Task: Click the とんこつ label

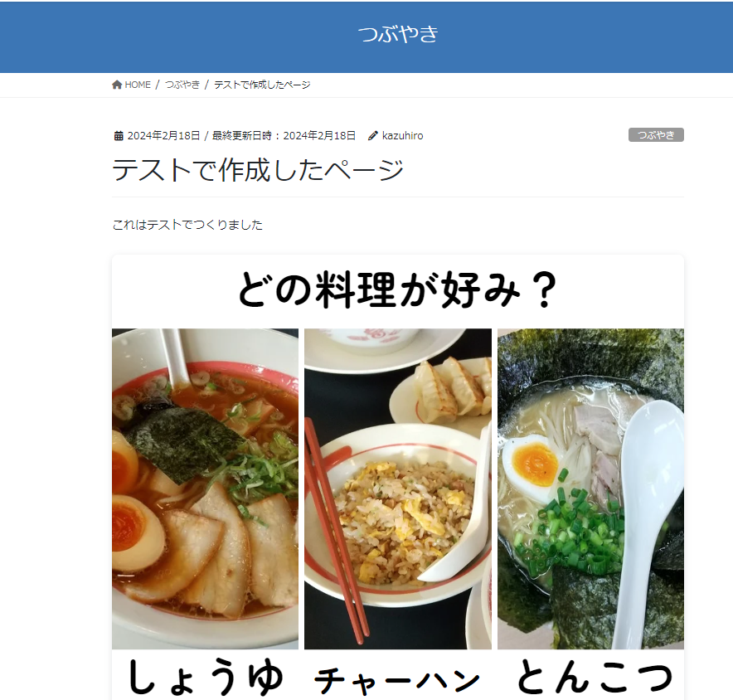Action: point(595,677)
